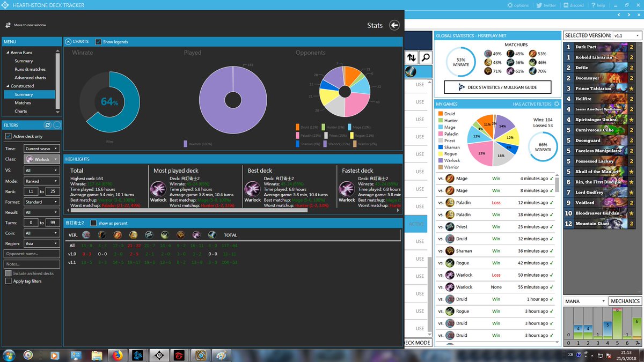Collapse the Charts panel with the chevron icon
This screenshot has height=362, width=644.
coord(68,42)
